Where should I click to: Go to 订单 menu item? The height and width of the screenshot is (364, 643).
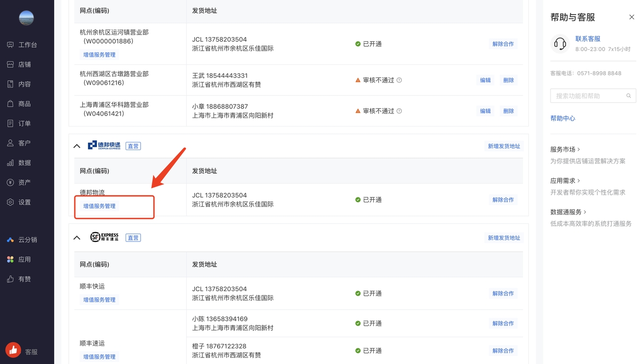click(25, 123)
